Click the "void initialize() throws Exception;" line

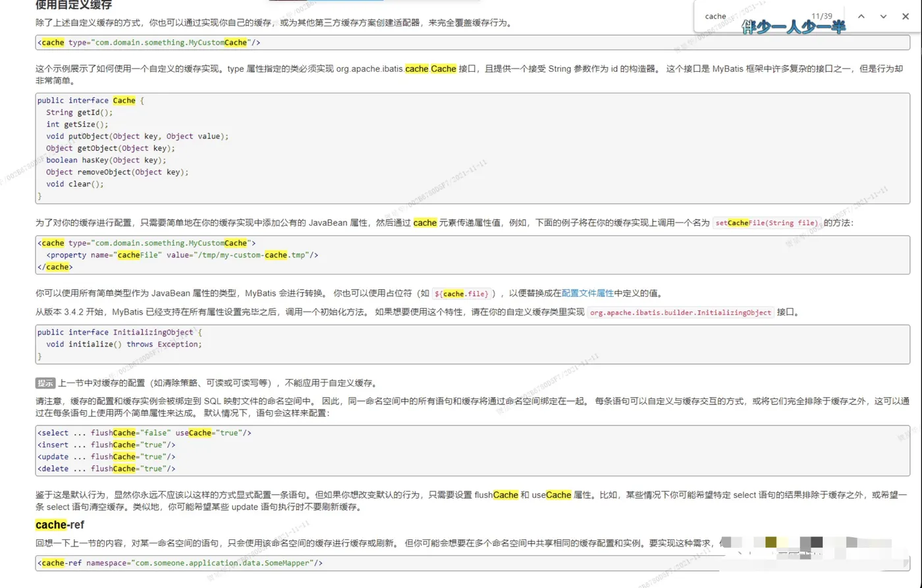(x=124, y=344)
